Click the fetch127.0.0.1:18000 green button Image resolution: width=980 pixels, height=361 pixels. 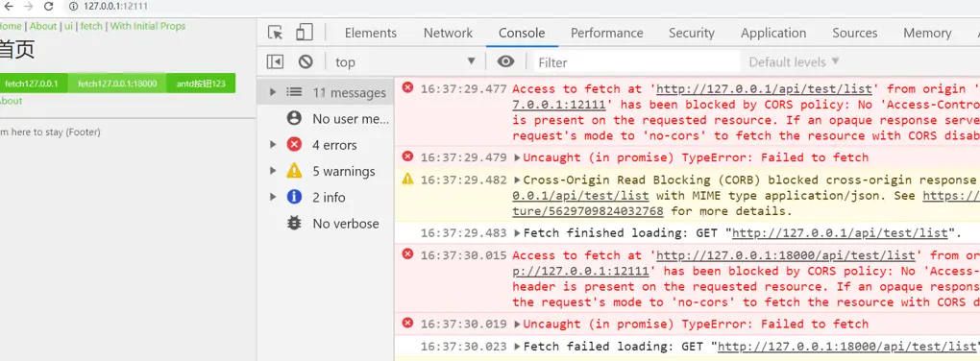point(117,84)
